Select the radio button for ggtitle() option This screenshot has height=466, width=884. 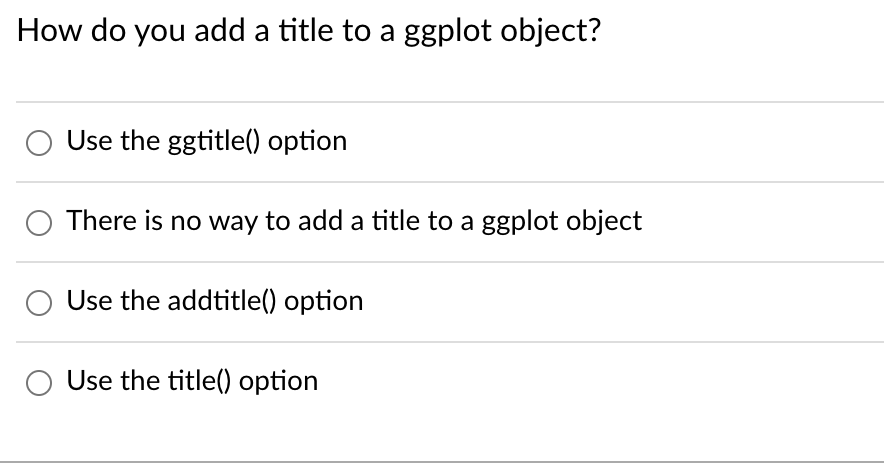tap(42, 142)
